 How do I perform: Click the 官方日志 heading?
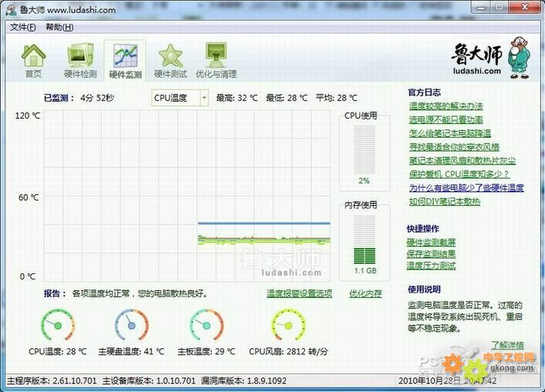(x=425, y=93)
